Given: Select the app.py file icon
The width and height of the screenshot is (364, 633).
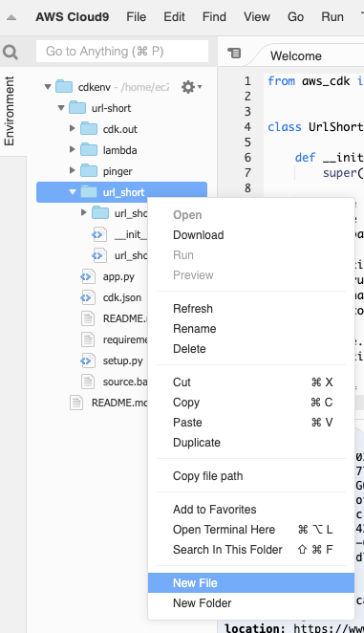Looking at the screenshot, I should coord(87,277).
